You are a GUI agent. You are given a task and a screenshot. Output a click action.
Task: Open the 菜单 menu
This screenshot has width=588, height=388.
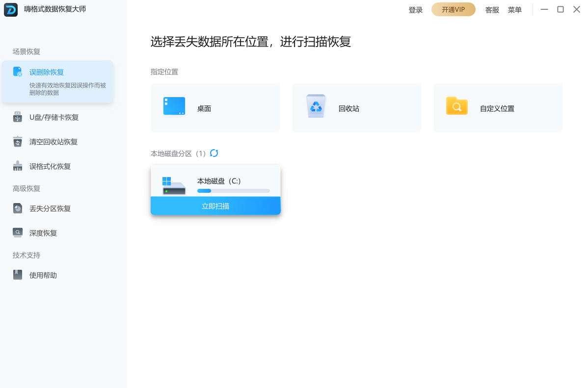tap(514, 9)
